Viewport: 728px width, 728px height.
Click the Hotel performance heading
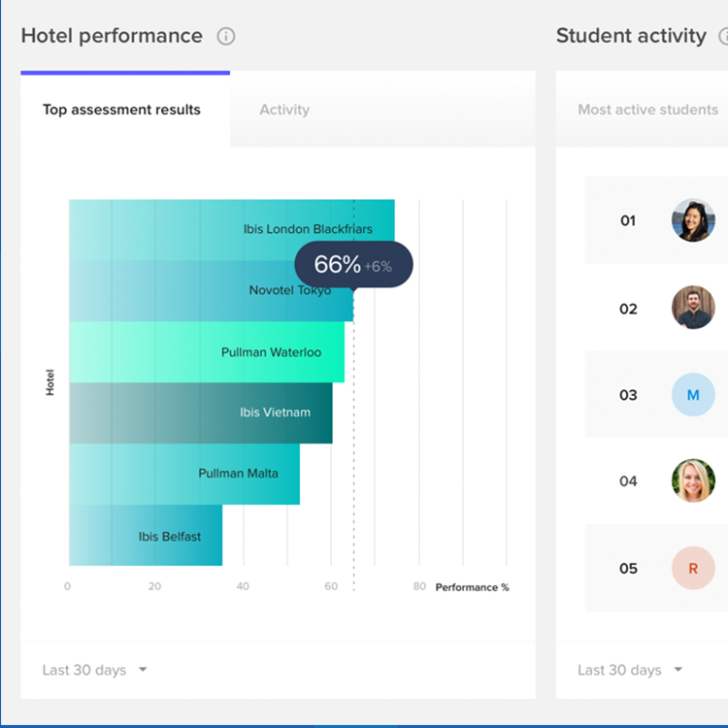pyautogui.click(x=112, y=36)
